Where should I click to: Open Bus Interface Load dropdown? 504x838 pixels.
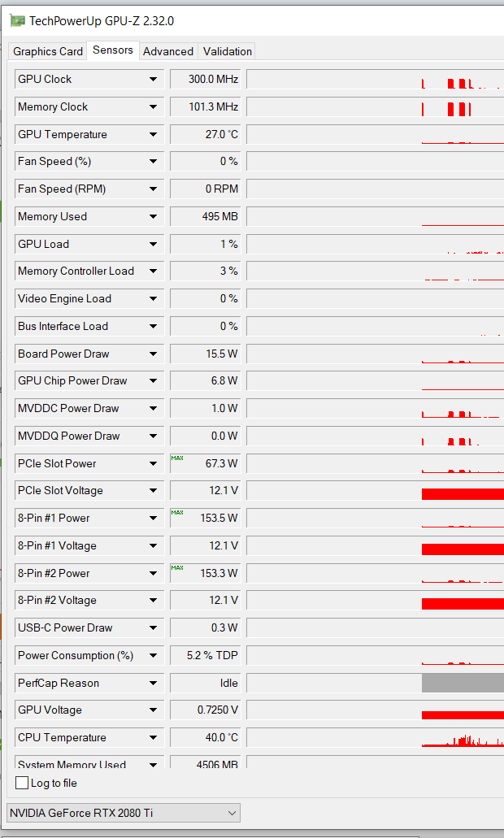coord(153,327)
